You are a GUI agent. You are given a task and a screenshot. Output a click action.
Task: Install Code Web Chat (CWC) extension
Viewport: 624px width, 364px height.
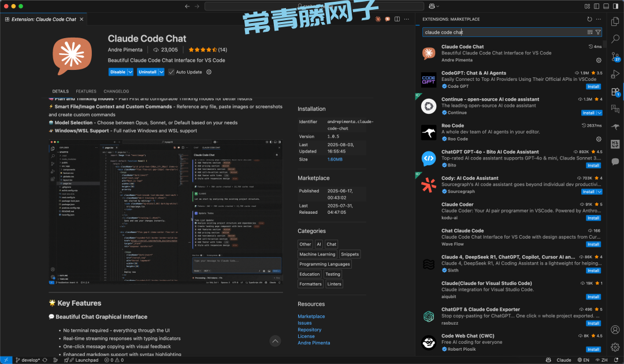(x=593, y=350)
